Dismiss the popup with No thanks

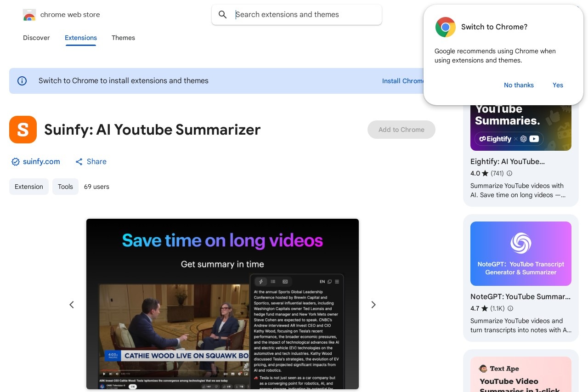pyautogui.click(x=519, y=85)
